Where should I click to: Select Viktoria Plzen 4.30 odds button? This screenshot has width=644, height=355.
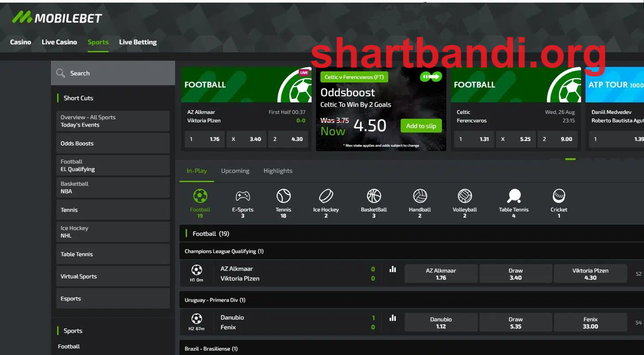[590, 274]
